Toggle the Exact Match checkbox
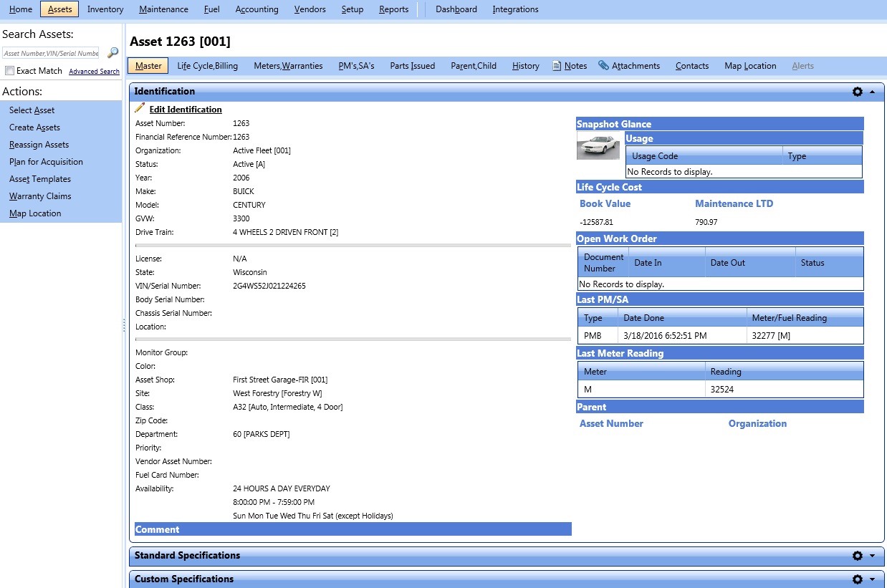This screenshot has height=588, width=887. click(9, 71)
